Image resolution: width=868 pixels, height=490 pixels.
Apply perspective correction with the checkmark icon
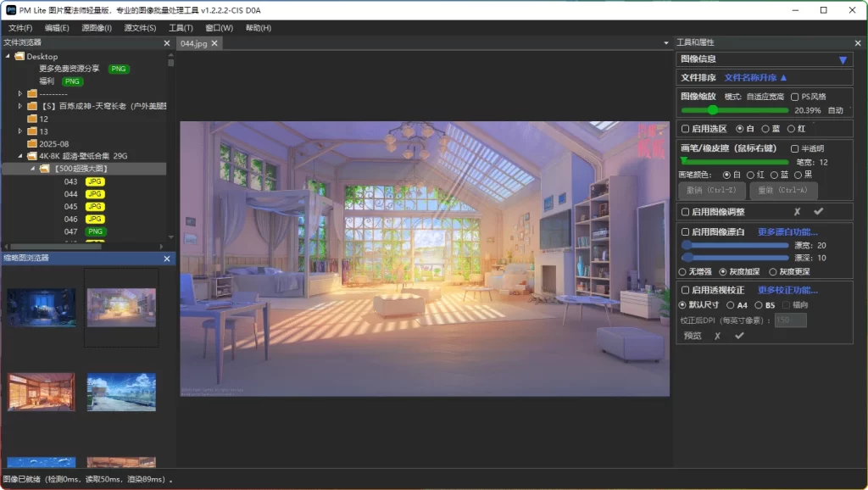[739, 336]
